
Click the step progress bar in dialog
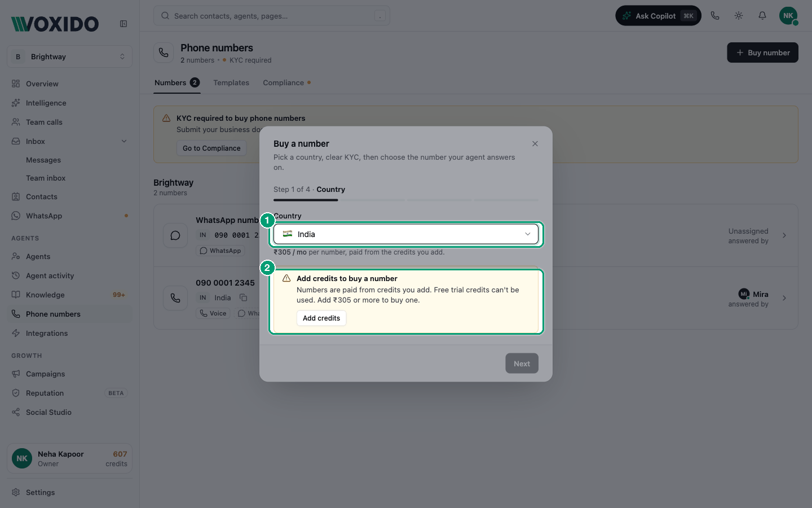coord(406,200)
